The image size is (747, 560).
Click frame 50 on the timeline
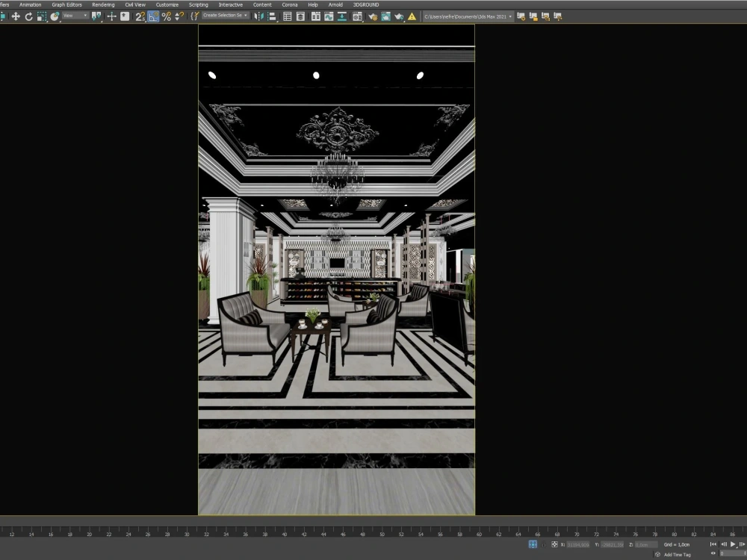pos(382,535)
